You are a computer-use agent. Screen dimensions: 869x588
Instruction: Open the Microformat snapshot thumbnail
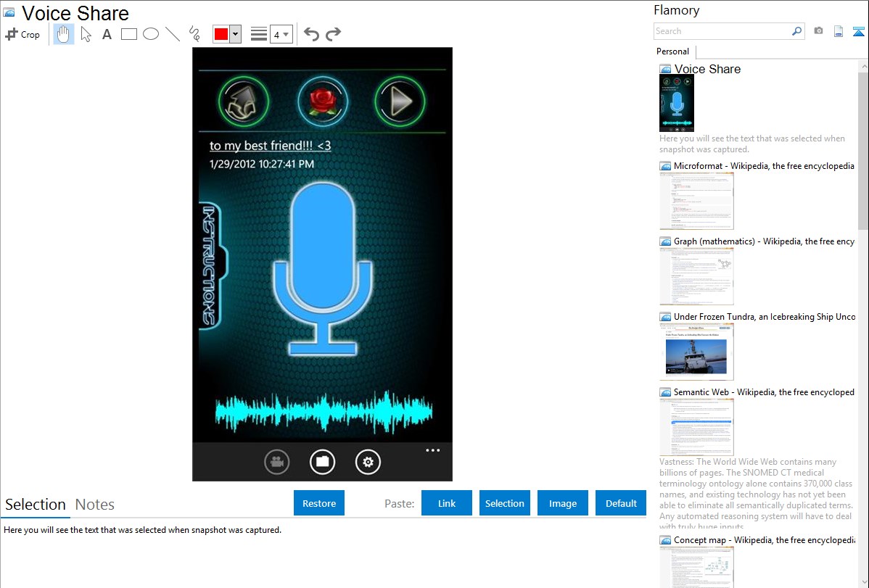[x=696, y=201]
